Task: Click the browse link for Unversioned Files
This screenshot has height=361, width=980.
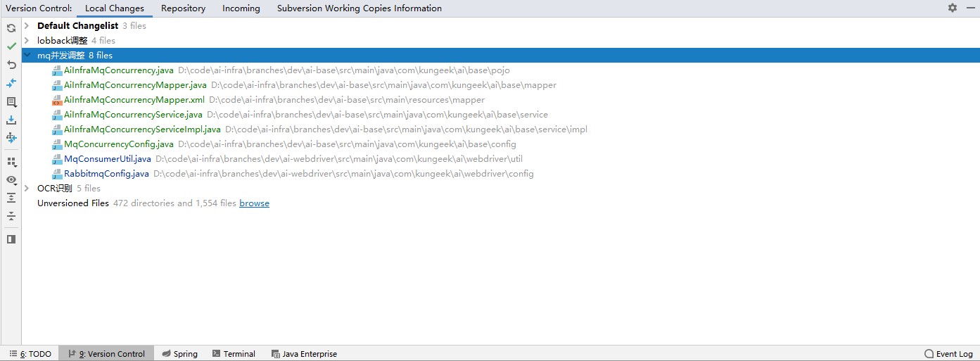Action: pos(254,203)
